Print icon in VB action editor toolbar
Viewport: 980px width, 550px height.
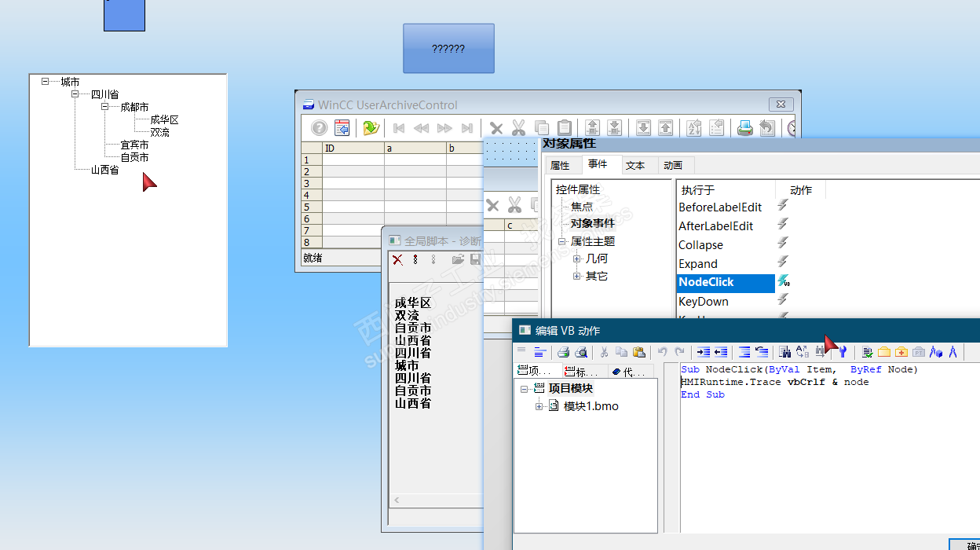(563, 352)
